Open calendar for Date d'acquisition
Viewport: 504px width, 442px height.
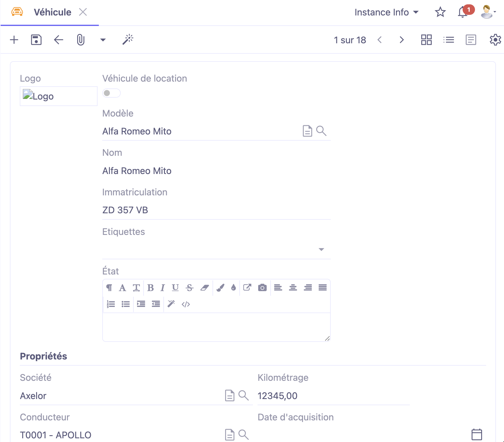[x=477, y=434]
